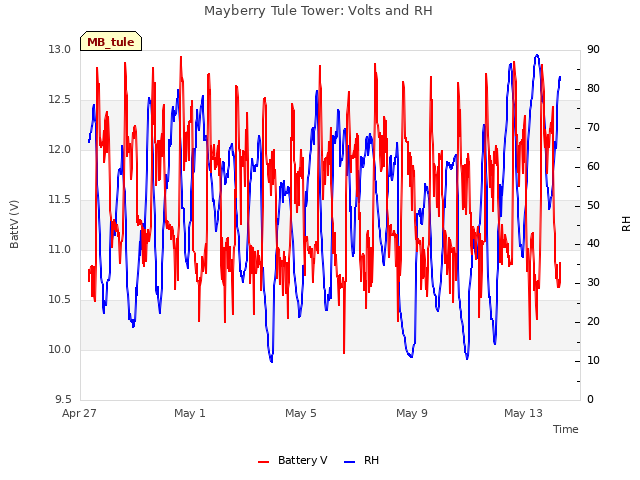Click the BattV (V) axis label
The width and height of the screenshot is (640, 480).
pyautogui.click(x=14, y=224)
